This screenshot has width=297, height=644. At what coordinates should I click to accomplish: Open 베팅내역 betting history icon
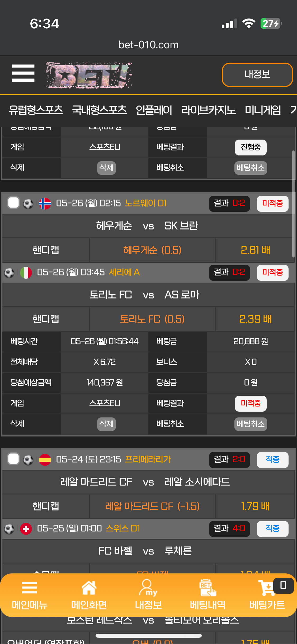[208, 595]
